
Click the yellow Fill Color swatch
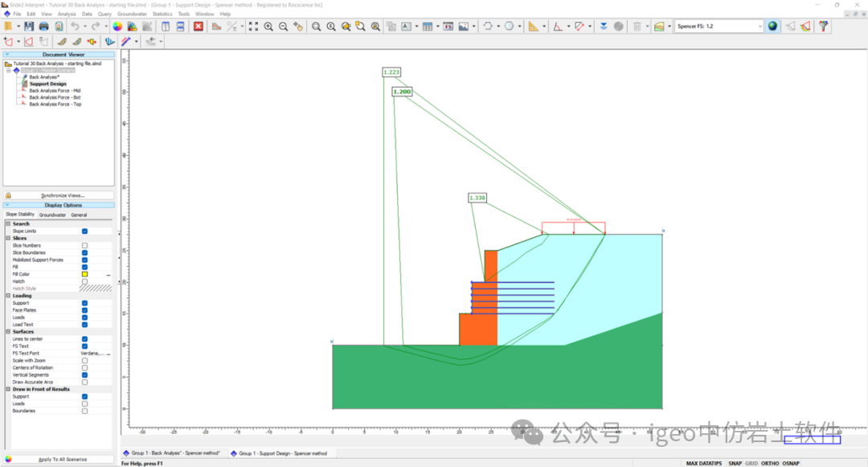coord(84,274)
